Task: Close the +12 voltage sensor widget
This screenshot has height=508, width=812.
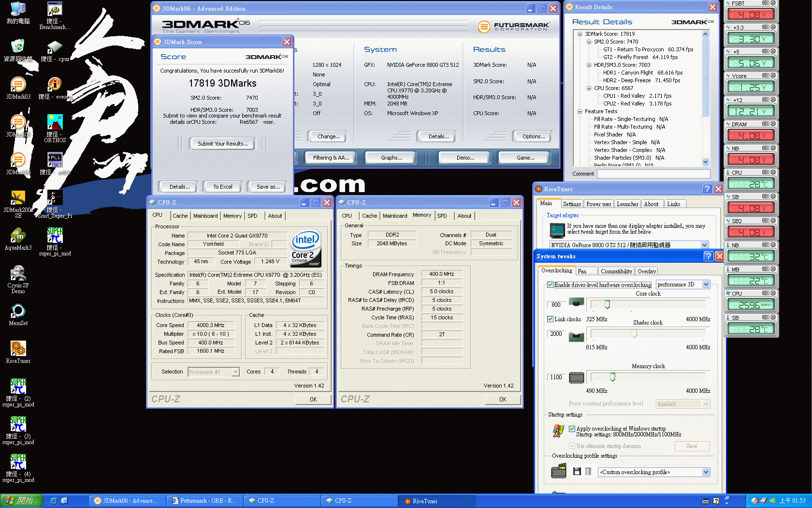Action: (773, 100)
